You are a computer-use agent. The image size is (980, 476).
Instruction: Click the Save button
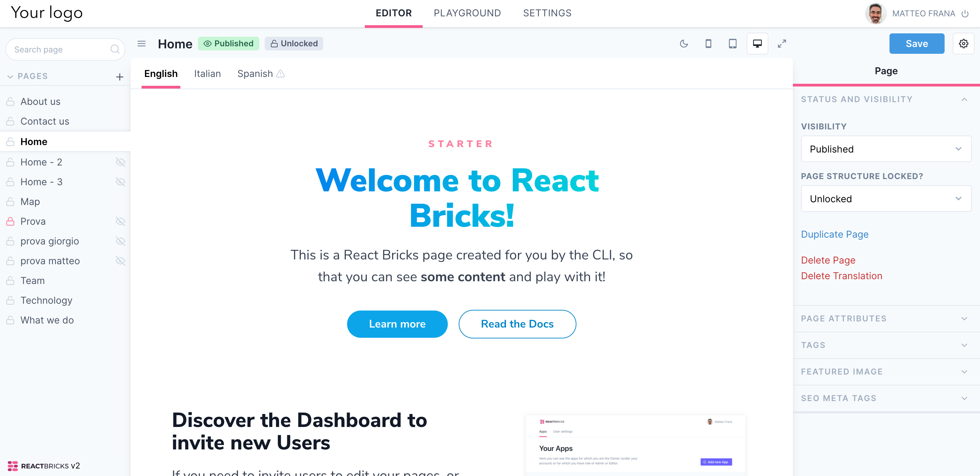[x=916, y=44]
